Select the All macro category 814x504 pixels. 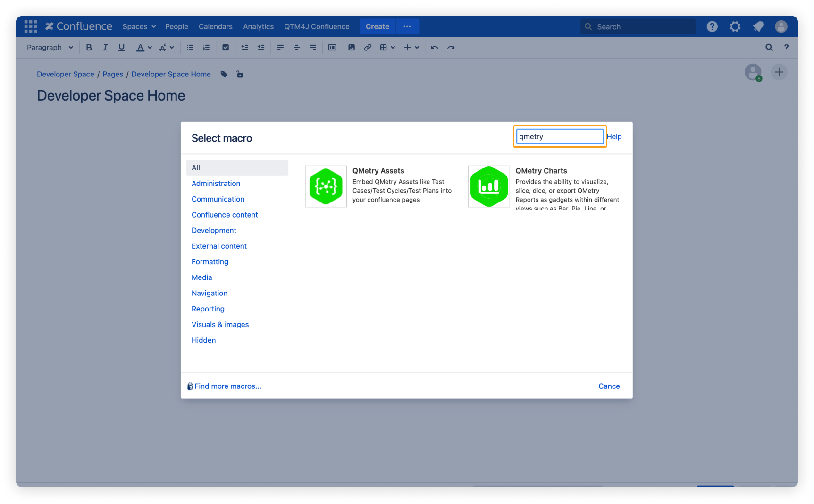[237, 168]
